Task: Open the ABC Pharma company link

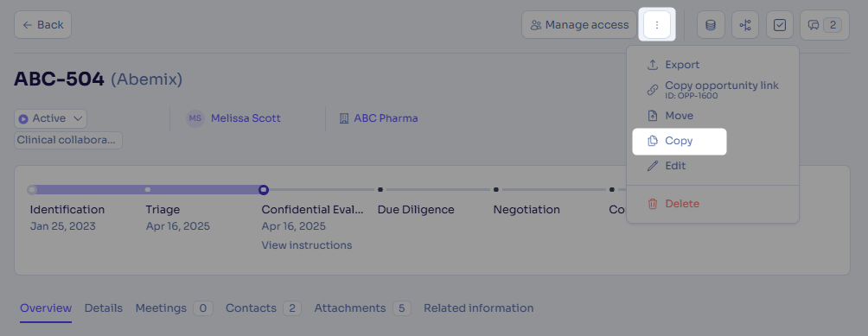Action: (386, 118)
